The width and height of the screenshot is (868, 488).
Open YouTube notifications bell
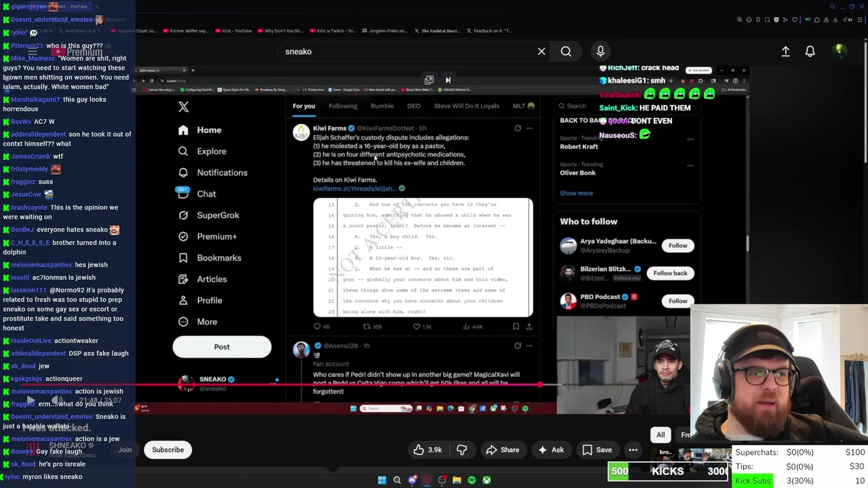coord(810,52)
